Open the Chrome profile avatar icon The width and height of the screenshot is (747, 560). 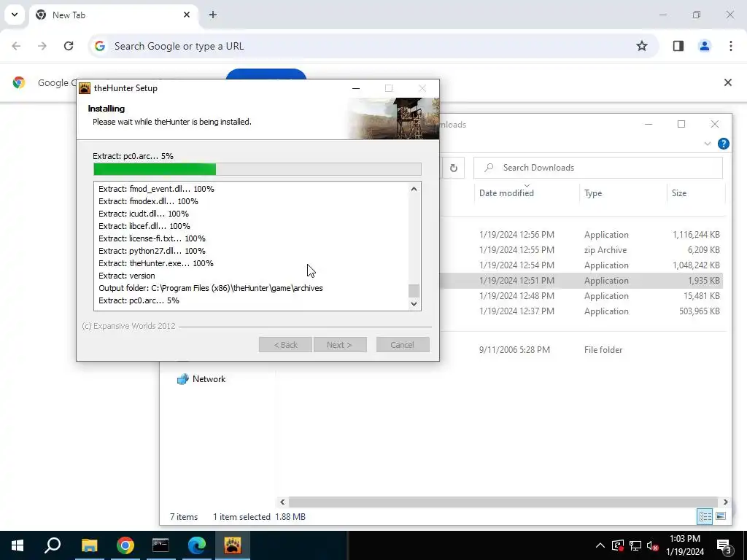(x=704, y=46)
